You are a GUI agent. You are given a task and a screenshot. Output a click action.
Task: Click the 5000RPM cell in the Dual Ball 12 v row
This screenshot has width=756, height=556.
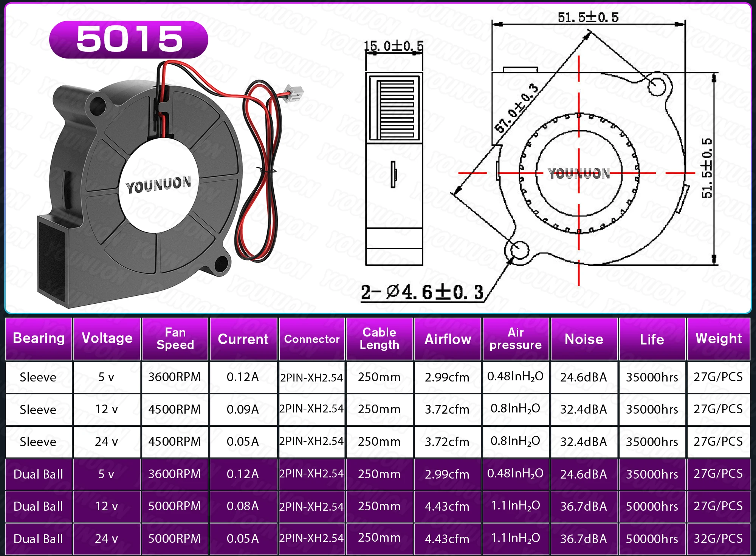point(174,506)
